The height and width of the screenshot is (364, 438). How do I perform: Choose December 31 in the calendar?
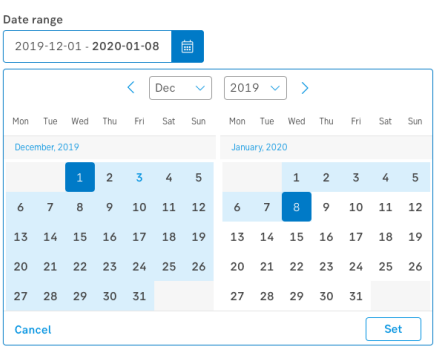[139, 296]
